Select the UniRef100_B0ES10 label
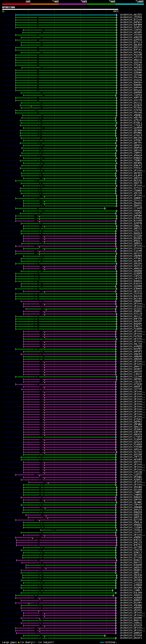 coord(131,540)
